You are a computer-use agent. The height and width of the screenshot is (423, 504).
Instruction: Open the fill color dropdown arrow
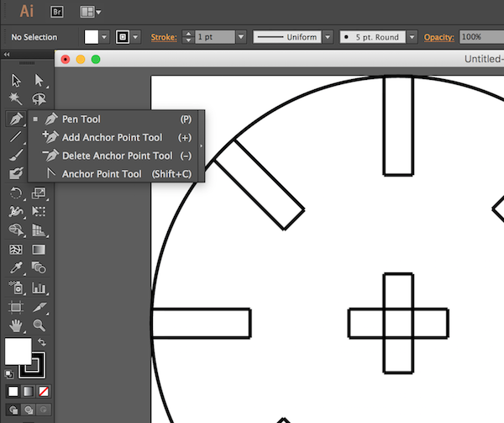104,37
